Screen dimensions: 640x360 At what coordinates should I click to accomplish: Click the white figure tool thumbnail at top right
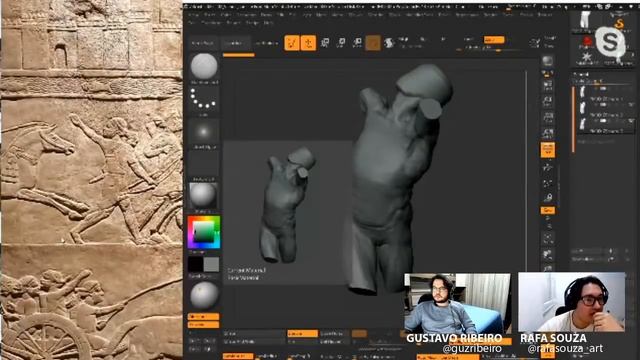click(586, 20)
